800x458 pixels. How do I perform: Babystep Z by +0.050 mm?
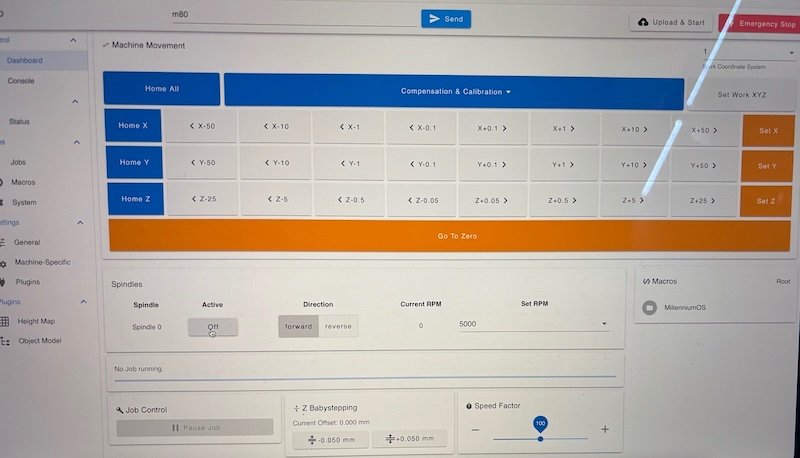pyautogui.click(x=409, y=439)
